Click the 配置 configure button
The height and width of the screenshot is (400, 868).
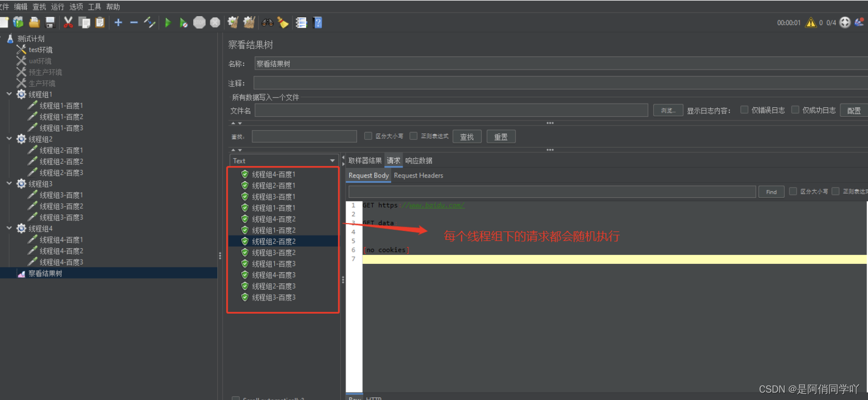point(854,110)
